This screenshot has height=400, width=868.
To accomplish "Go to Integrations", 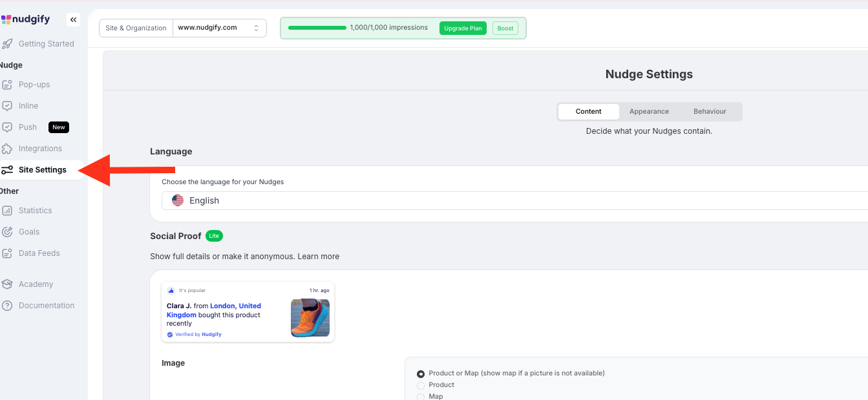I will coord(40,149).
